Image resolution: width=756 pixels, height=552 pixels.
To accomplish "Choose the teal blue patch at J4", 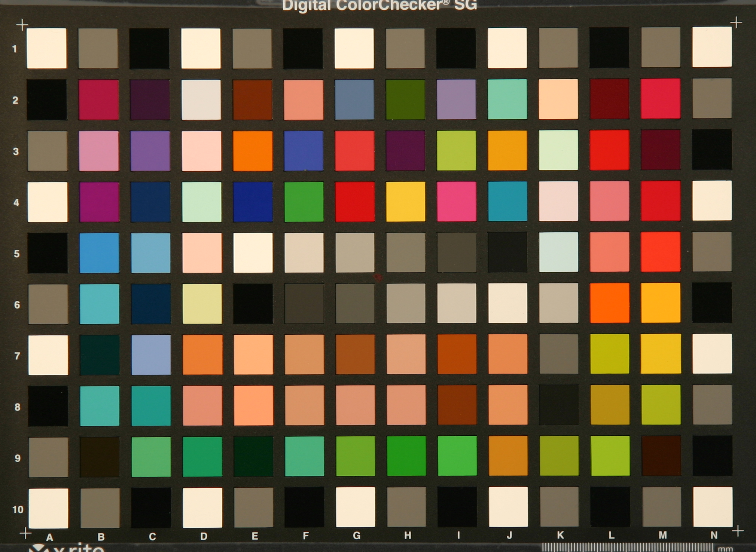I will point(507,201).
